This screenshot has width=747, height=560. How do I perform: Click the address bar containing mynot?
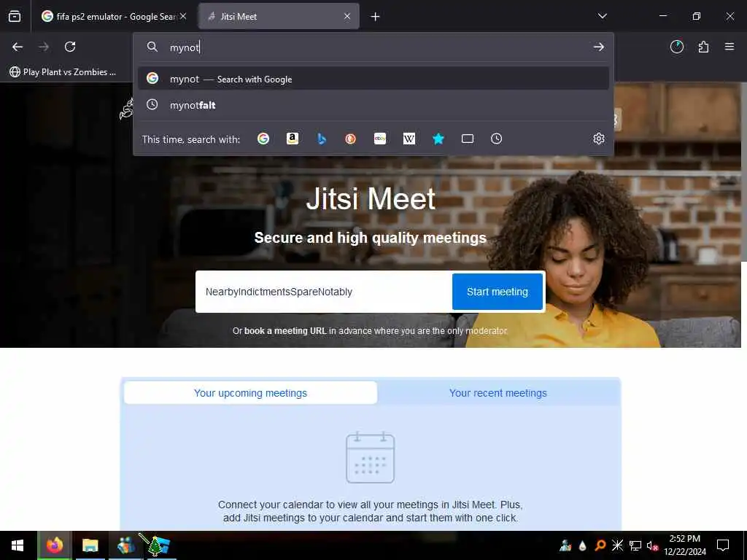point(373,47)
